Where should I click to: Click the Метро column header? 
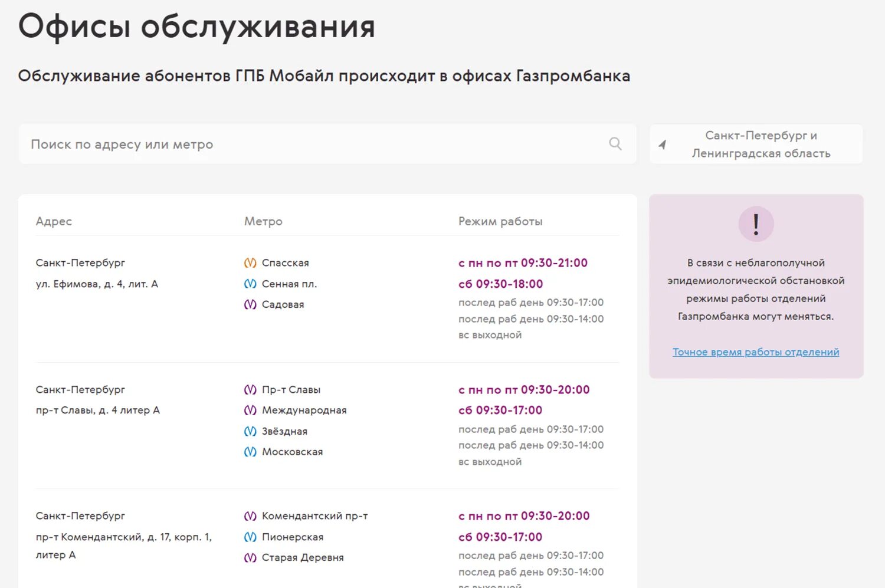[263, 221]
